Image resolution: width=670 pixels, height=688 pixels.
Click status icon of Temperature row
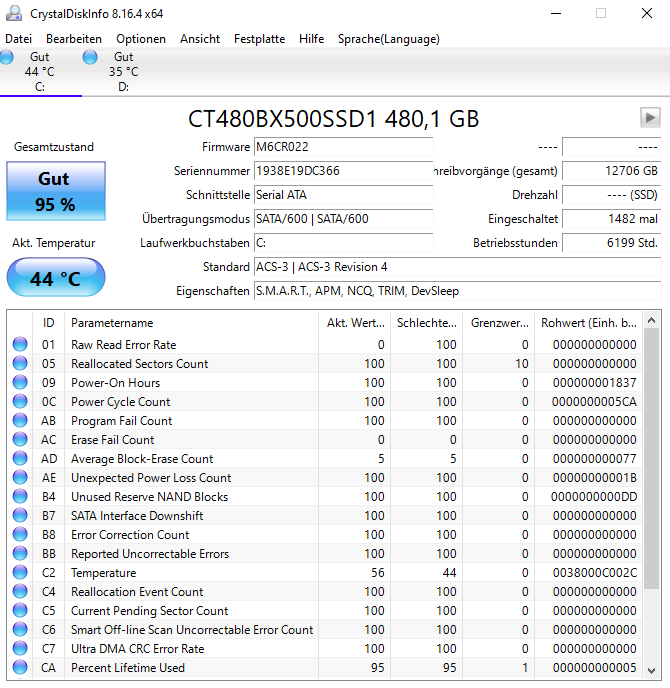coord(20,572)
